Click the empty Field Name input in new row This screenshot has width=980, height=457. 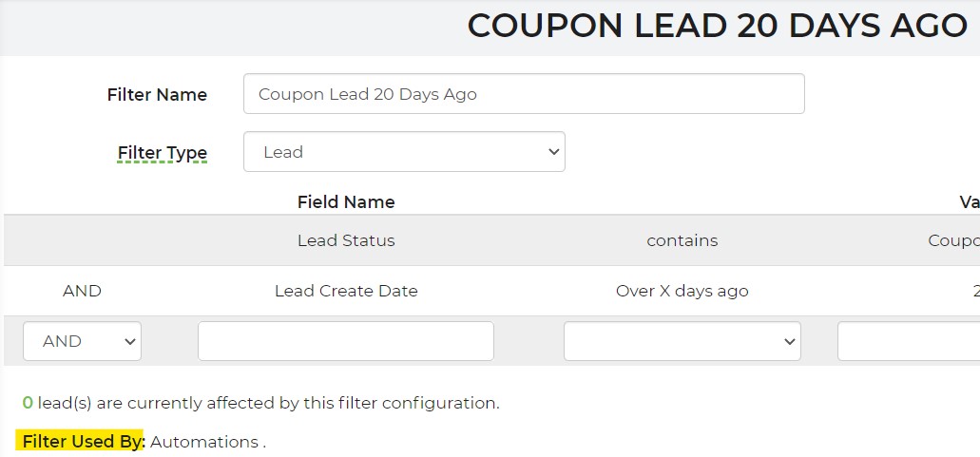[345, 341]
